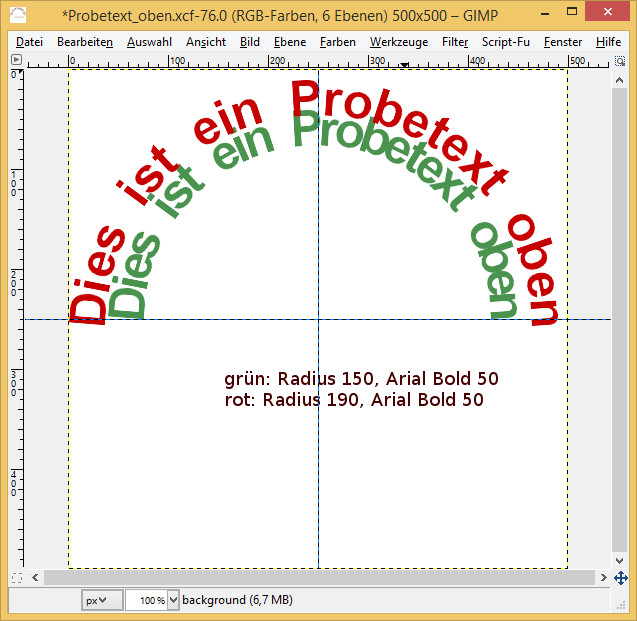Click the vertical scrollbar track
The width and height of the screenshot is (637, 621).
pos(619,321)
